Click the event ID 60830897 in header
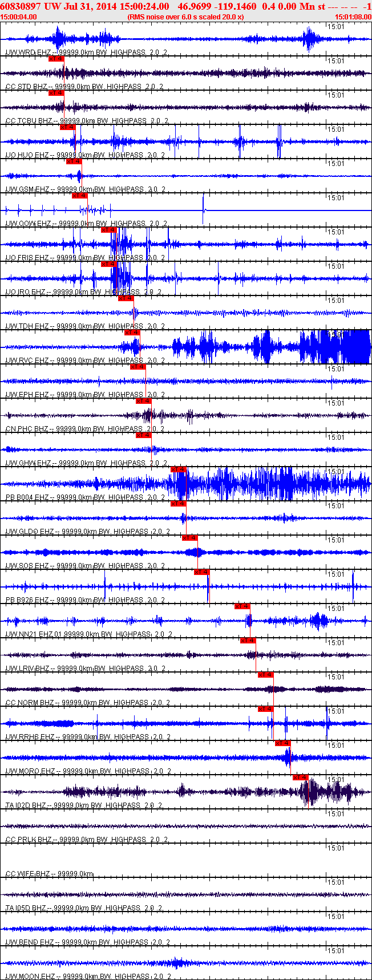 click(x=20, y=6)
